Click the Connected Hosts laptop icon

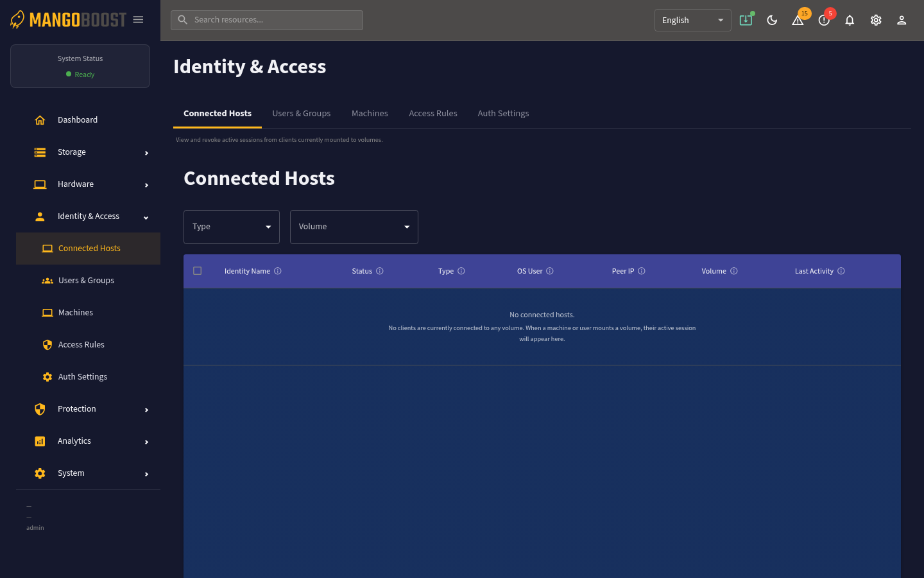click(x=47, y=249)
